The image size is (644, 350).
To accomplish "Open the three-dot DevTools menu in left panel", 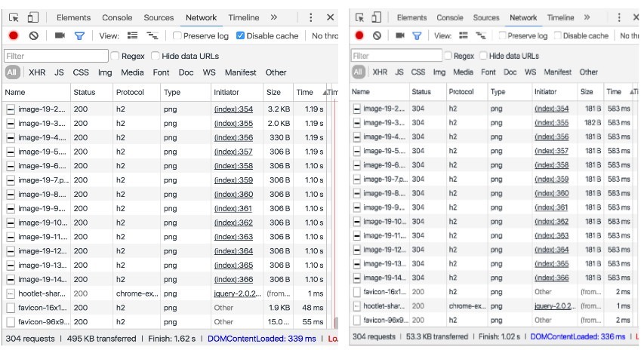I will click(x=310, y=17).
